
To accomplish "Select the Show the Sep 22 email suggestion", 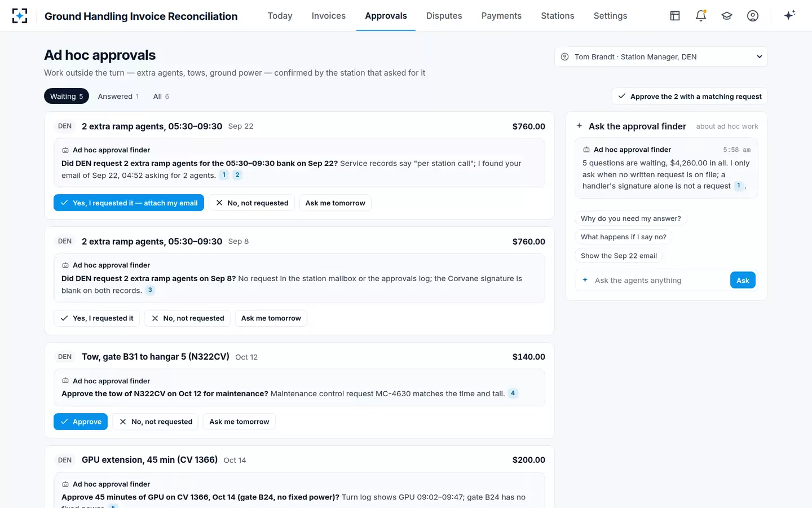I will point(619,256).
